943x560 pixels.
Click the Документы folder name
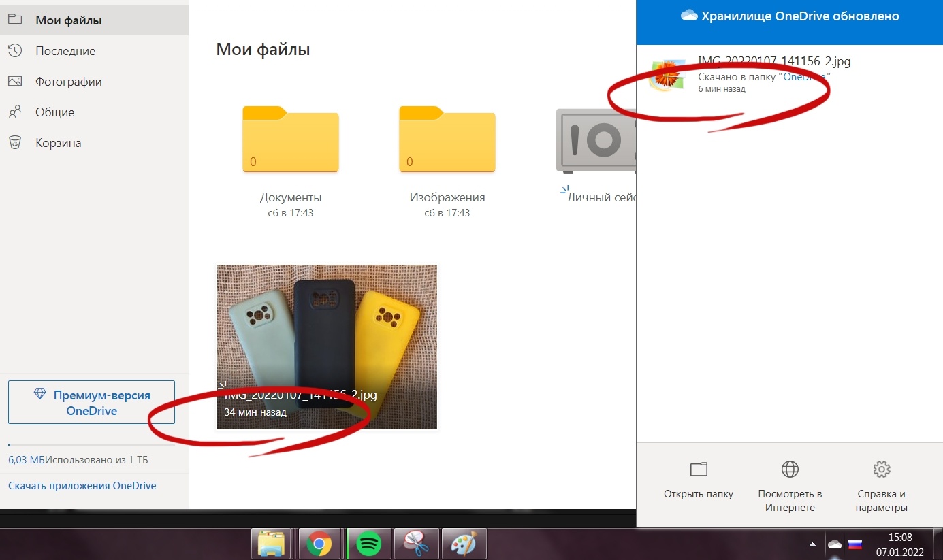(291, 197)
